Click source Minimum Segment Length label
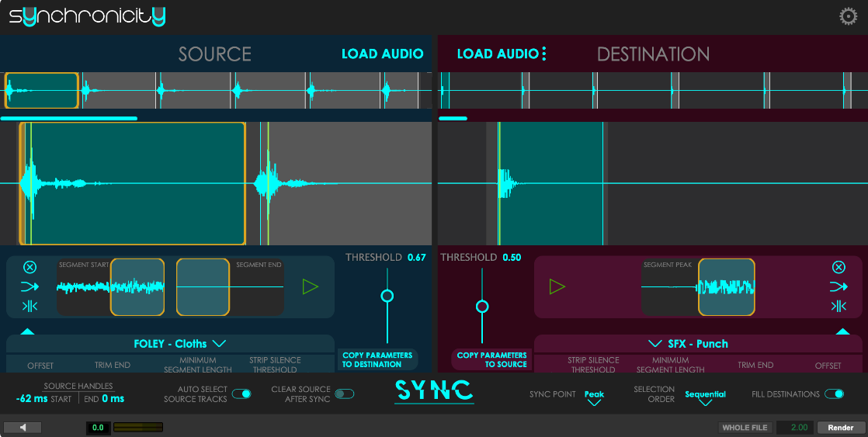 coord(198,365)
